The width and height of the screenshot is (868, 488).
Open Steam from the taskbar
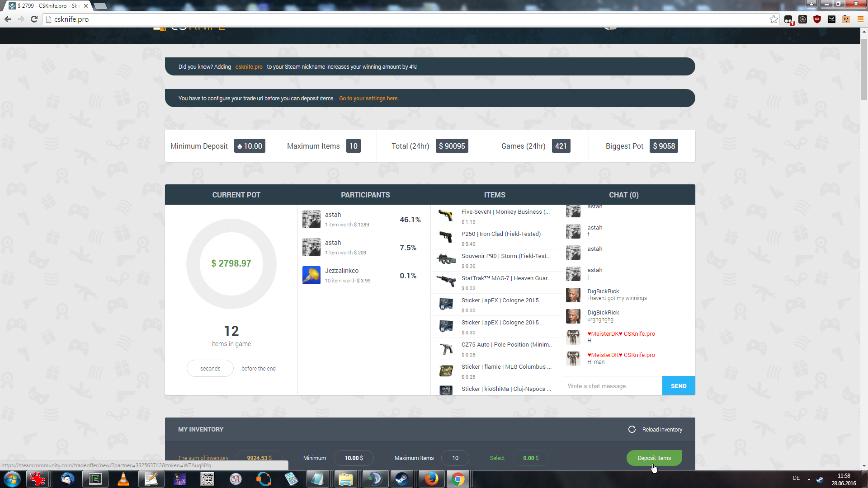(x=401, y=479)
